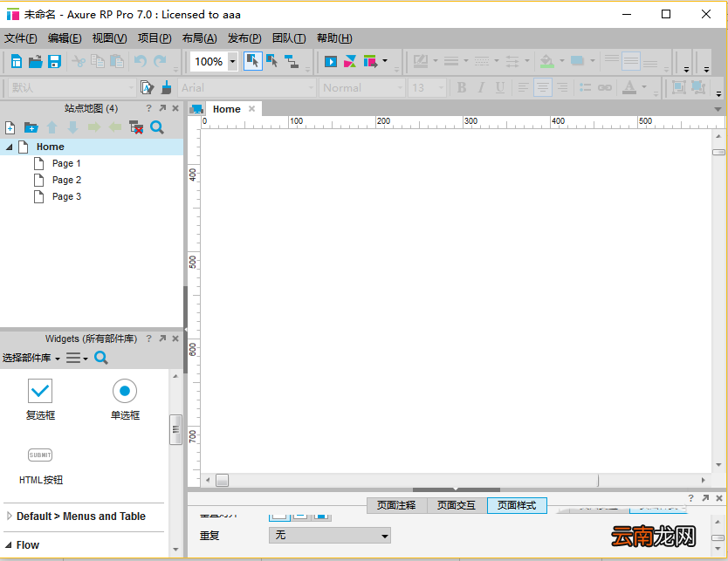Select Page 2 in sitemap
728x561 pixels.
(x=66, y=180)
